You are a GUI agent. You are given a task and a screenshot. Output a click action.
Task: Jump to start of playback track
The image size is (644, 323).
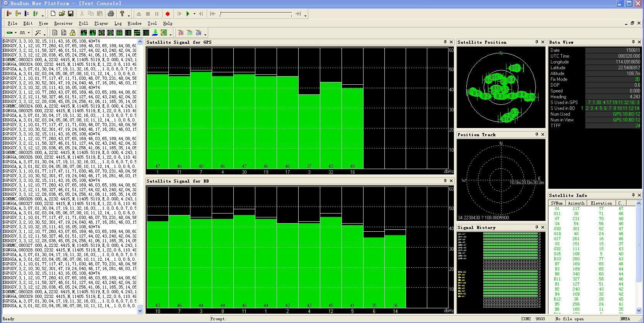[212, 14]
